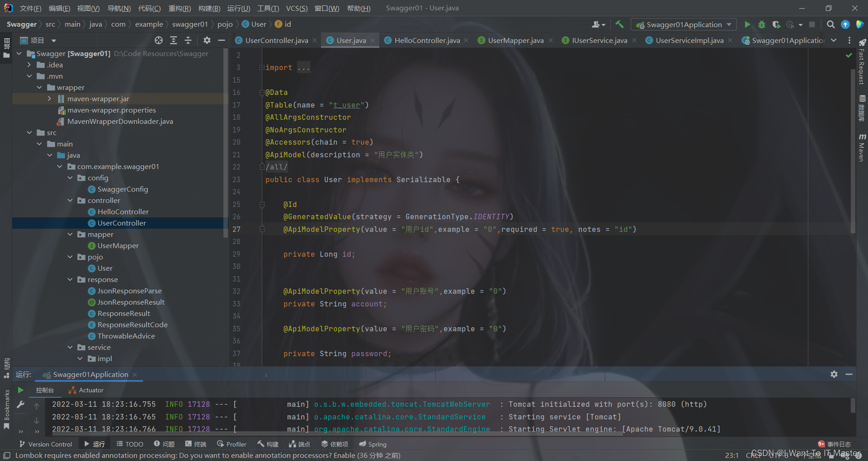
Task: Click the up arrow in console gutter
Action: click(x=37, y=406)
